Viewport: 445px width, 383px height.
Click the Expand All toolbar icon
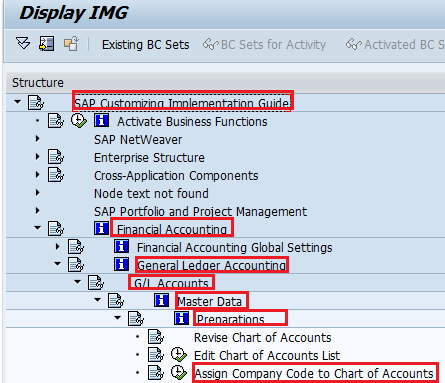point(23,43)
